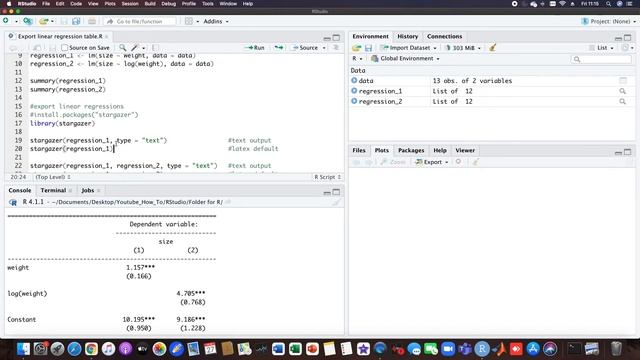640x360 pixels.
Task: Click the Load workspace icon in Environment
Action: click(356, 48)
